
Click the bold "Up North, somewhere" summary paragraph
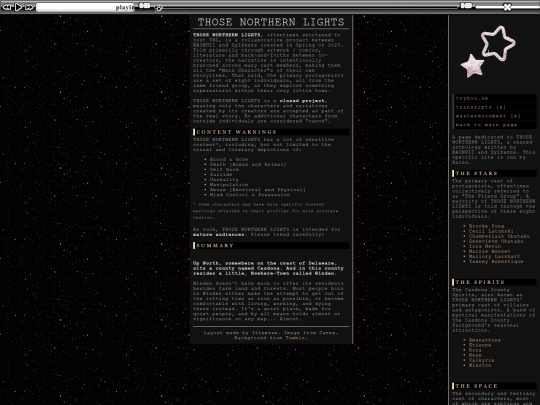point(268,268)
